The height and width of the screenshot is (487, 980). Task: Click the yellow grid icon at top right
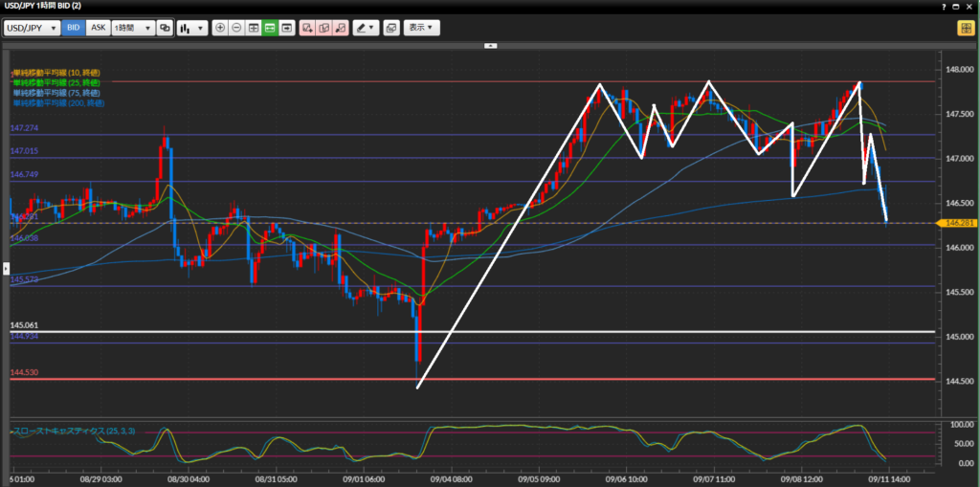965,28
